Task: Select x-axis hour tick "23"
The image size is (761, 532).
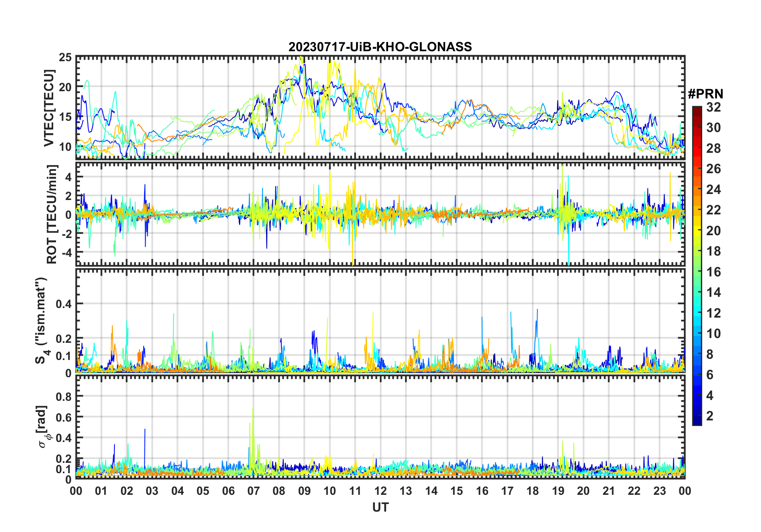Action: click(659, 491)
